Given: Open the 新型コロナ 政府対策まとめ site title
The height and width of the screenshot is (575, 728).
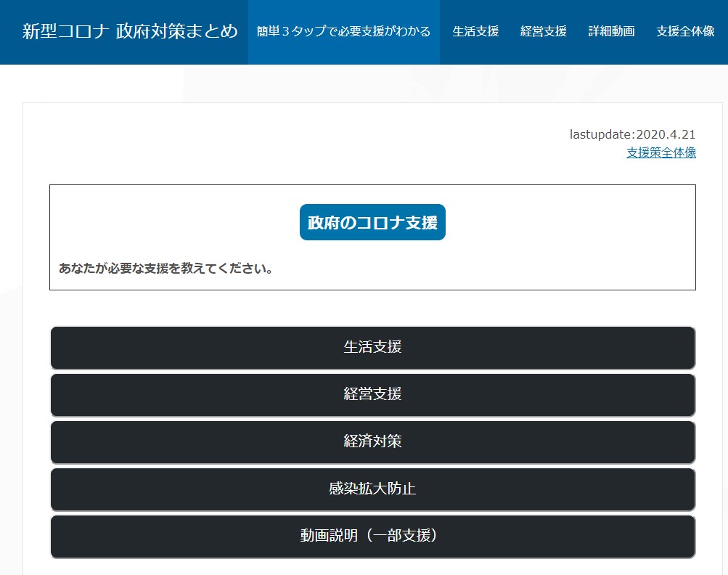Looking at the screenshot, I should coord(130,32).
